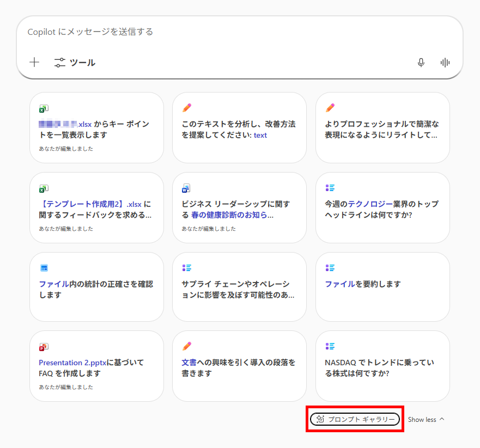This screenshot has height=448, width=480.
Task: Click list icon on NASDAQ card
Action: point(330,346)
